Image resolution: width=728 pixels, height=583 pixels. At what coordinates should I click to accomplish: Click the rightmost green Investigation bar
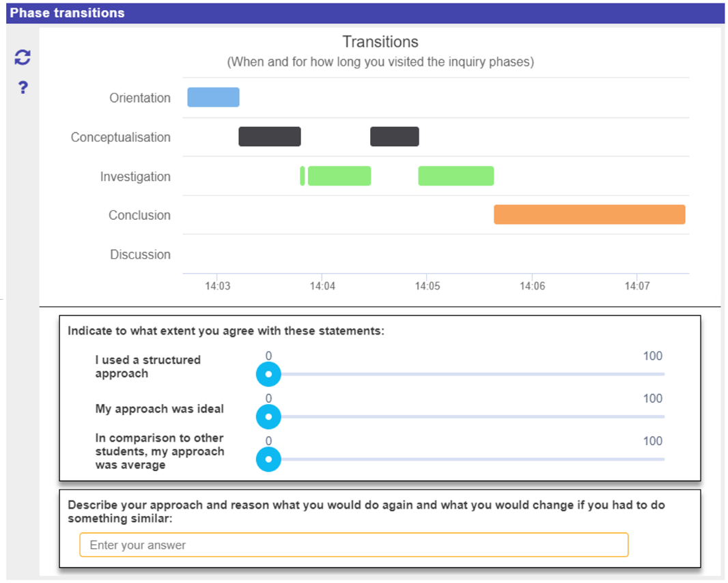[x=456, y=176]
